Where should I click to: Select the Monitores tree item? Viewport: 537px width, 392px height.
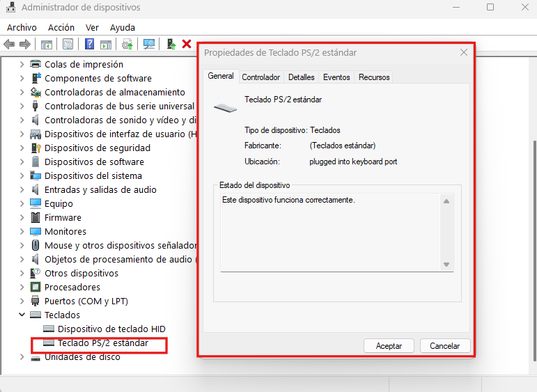point(65,231)
